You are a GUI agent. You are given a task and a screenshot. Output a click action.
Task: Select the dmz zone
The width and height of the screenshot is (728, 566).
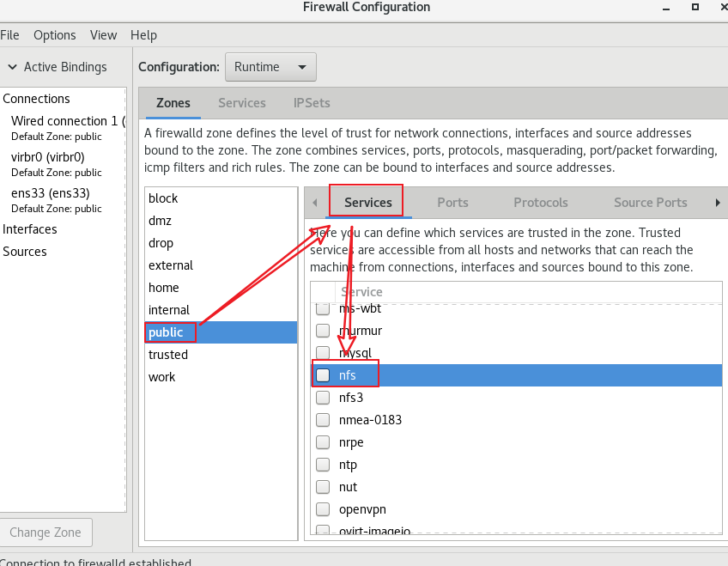tap(221, 221)
